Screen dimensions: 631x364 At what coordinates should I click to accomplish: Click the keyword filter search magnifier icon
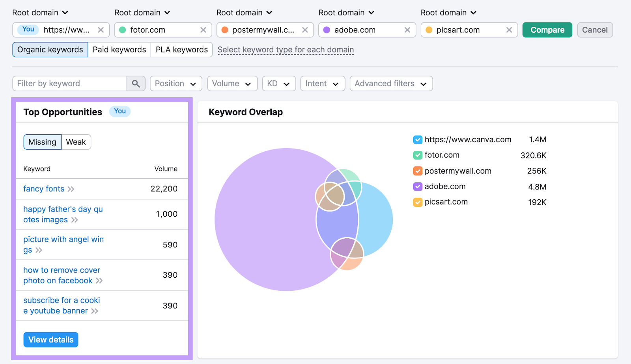point(136,83)
